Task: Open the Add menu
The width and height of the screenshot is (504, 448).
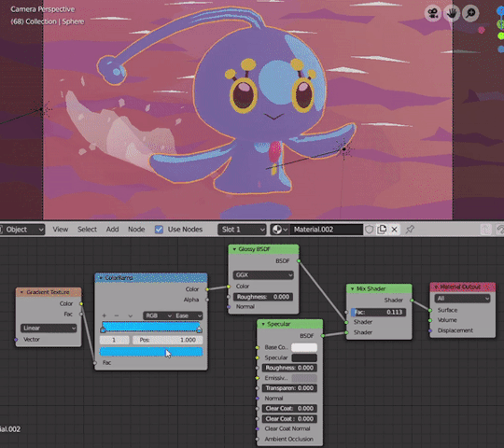Action: [113, 230]
